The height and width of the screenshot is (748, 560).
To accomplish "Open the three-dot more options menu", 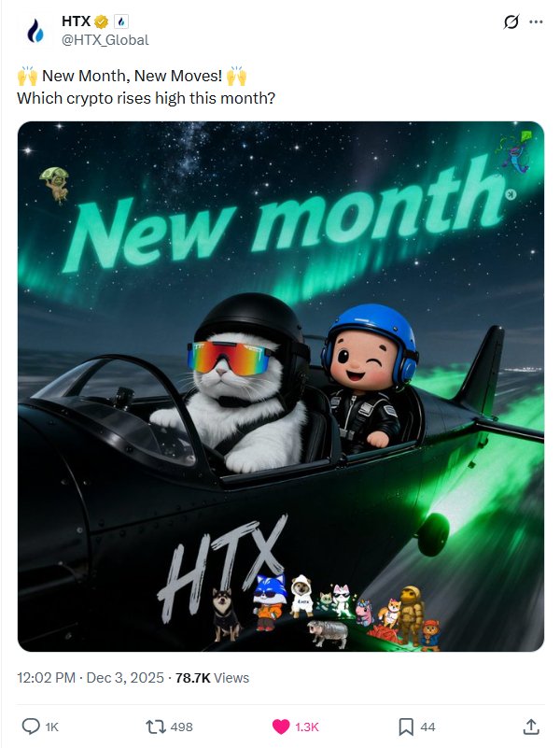I will [536, 21].
